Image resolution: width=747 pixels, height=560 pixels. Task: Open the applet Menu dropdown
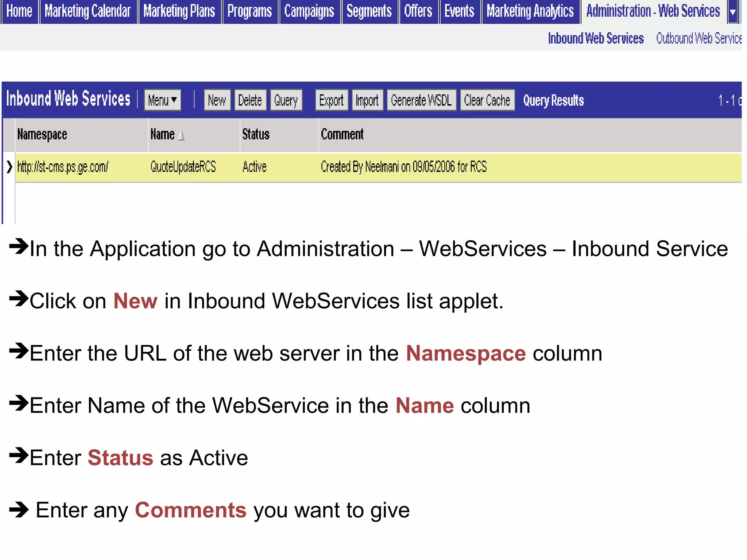163,100
